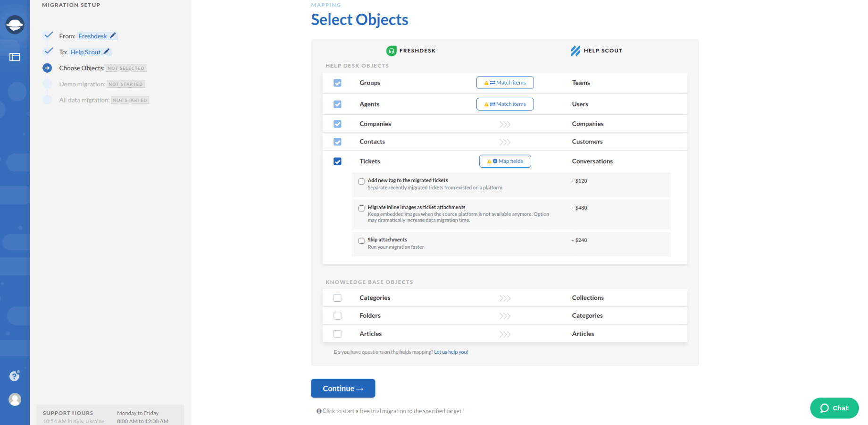Viewport: 868px width, 425px height.
Task: Click the info icon below Continue
Action: tap(319, 411)
